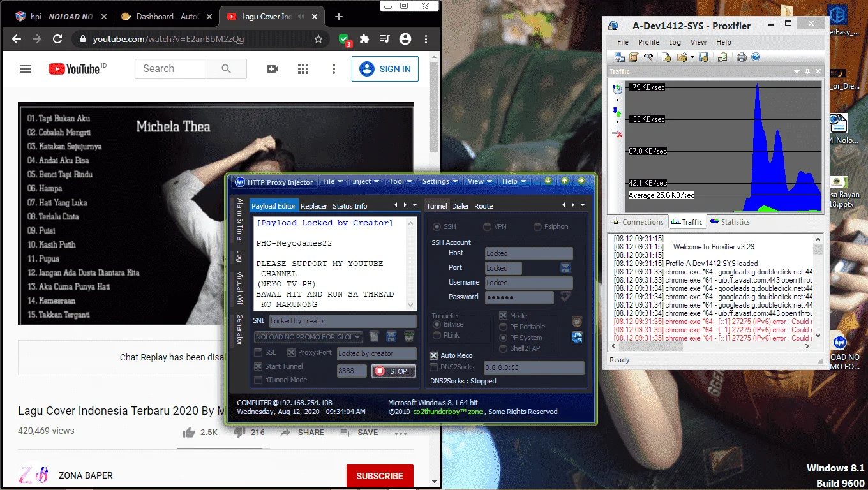Open the Route tab
Screen dimensions: 868x490
[x=484, y=206]
